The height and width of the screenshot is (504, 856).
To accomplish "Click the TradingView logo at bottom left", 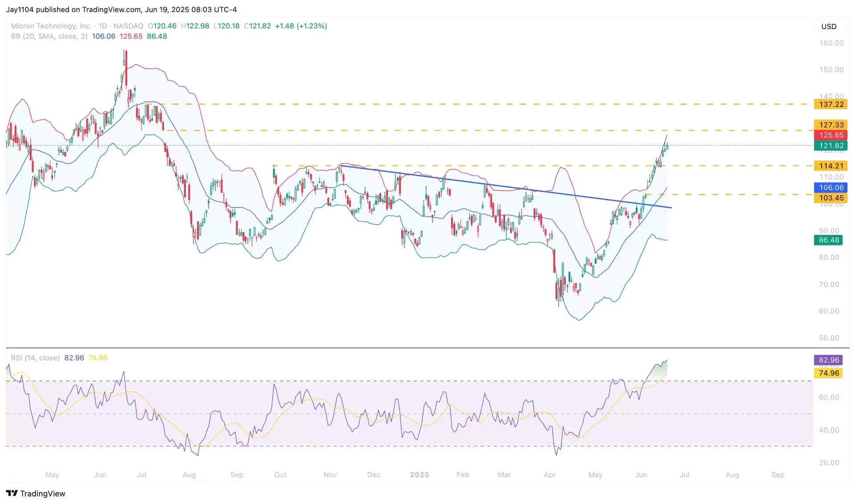I will (36, 493).
